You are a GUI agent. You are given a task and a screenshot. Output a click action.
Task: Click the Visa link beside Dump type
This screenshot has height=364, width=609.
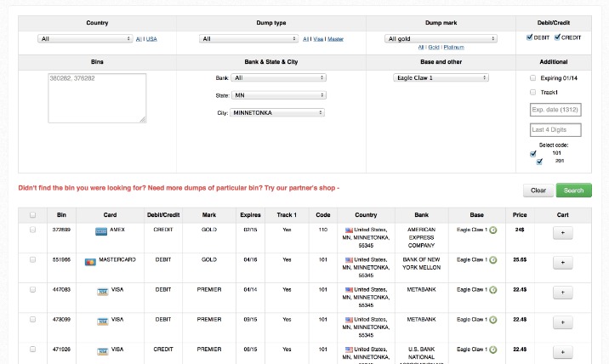click(318, 39)
